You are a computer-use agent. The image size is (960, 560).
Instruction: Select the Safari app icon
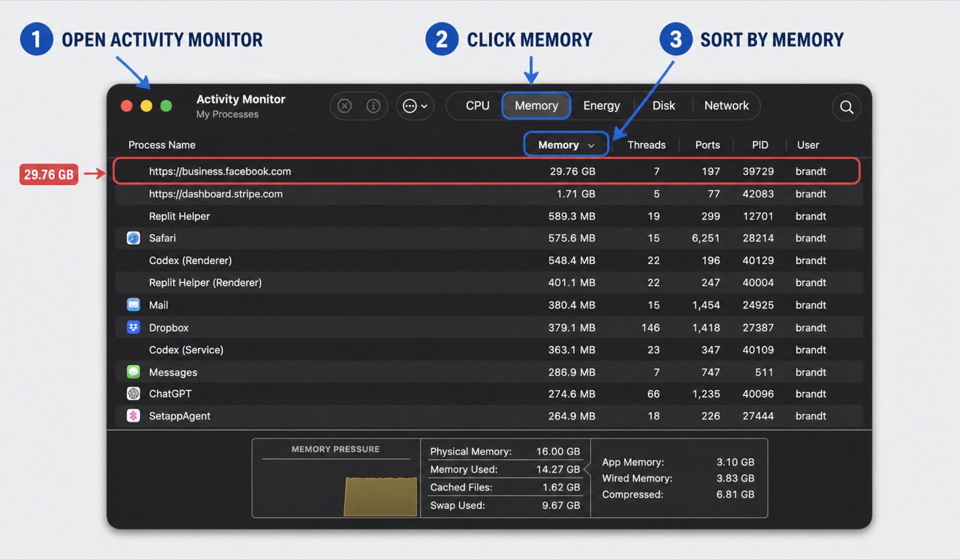pos(134,238)
